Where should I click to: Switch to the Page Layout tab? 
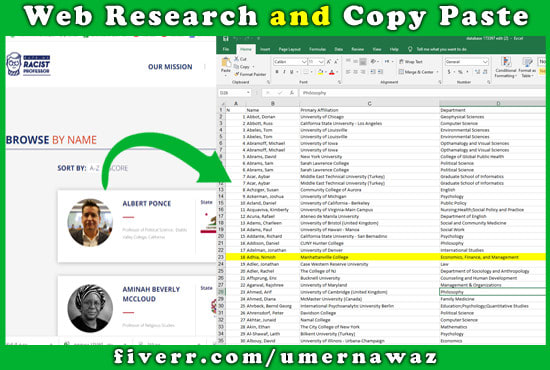290,49
